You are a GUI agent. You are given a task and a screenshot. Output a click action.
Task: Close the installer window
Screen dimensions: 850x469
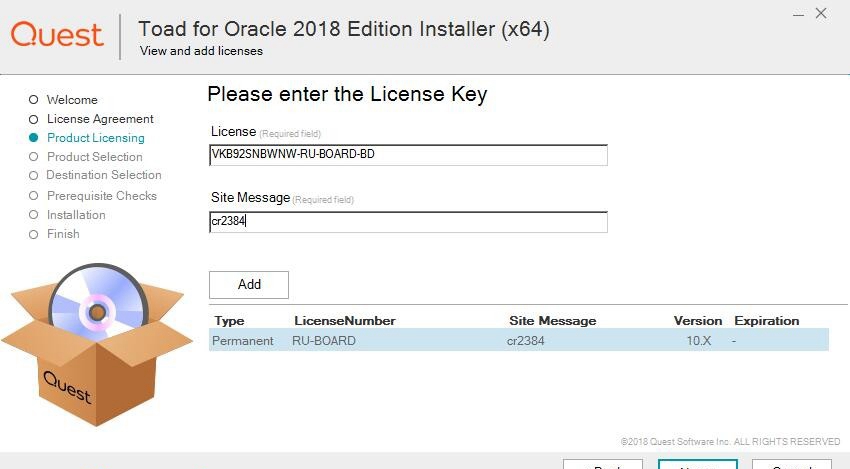coord(821,14)
